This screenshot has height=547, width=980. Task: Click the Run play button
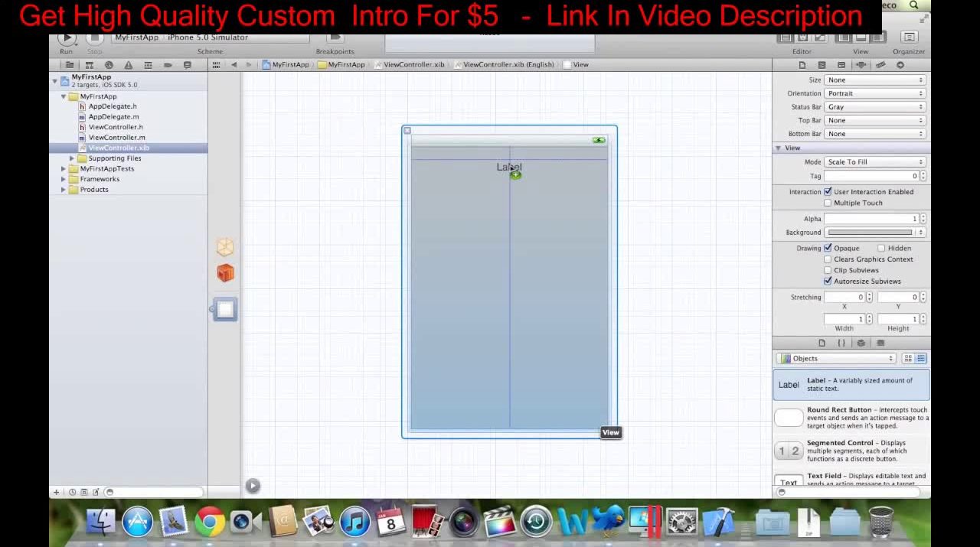coord(67,37)
